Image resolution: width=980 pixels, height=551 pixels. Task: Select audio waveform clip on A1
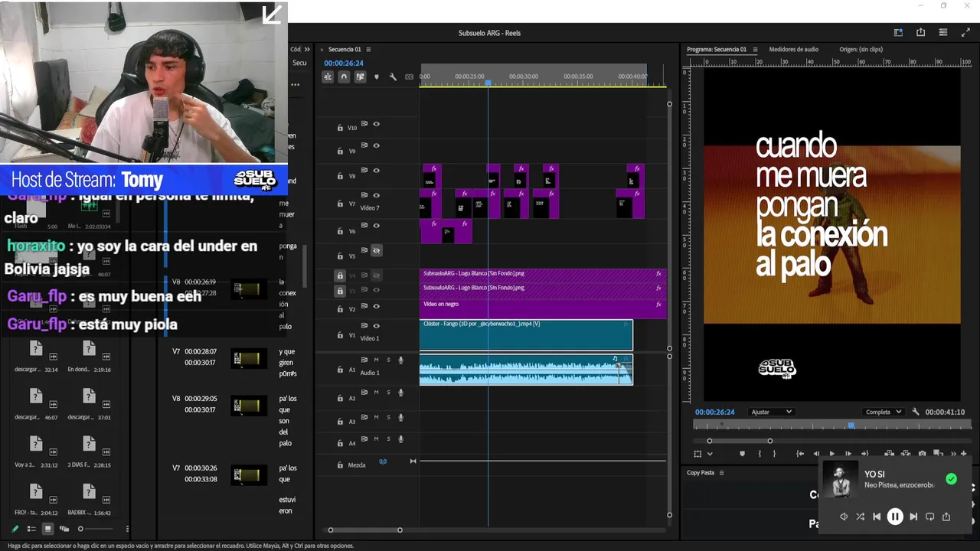tap(526, 370)
